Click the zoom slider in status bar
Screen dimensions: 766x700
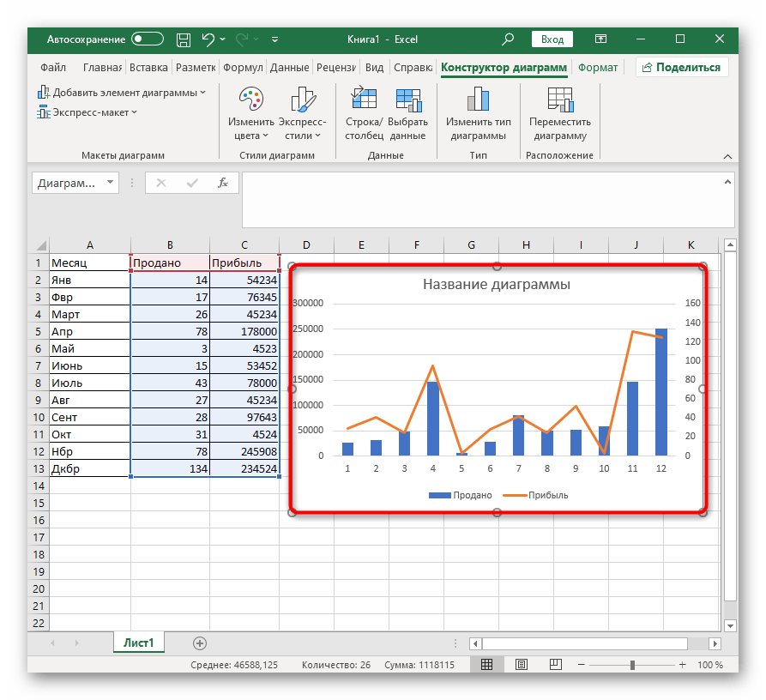point(632,665)
